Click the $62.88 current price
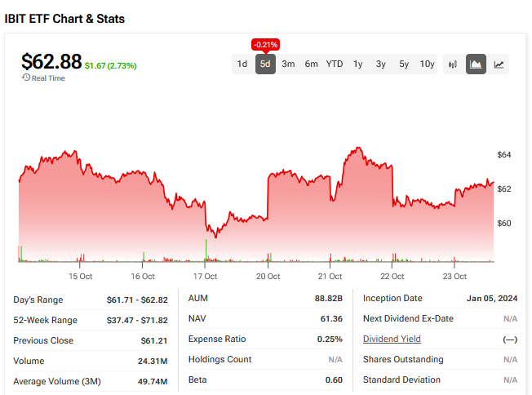This screenshot has height=395, width=532. 51,62
